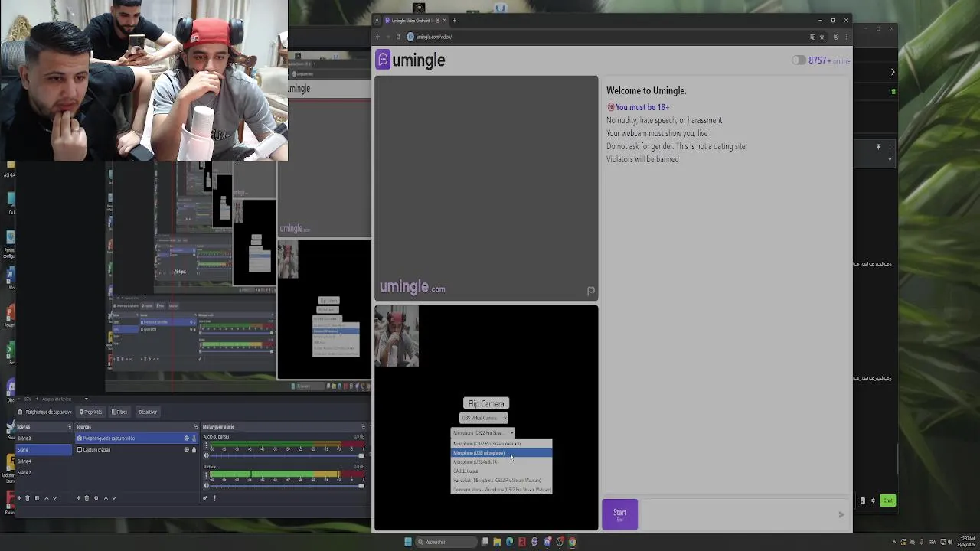
Task: Open Audio du bureau three-dot options
Action: pos(206,445)
